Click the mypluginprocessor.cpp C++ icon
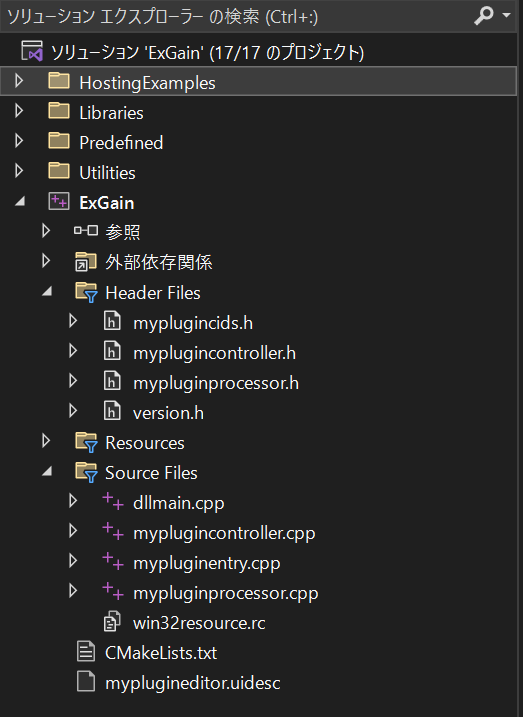 [113, 591]
